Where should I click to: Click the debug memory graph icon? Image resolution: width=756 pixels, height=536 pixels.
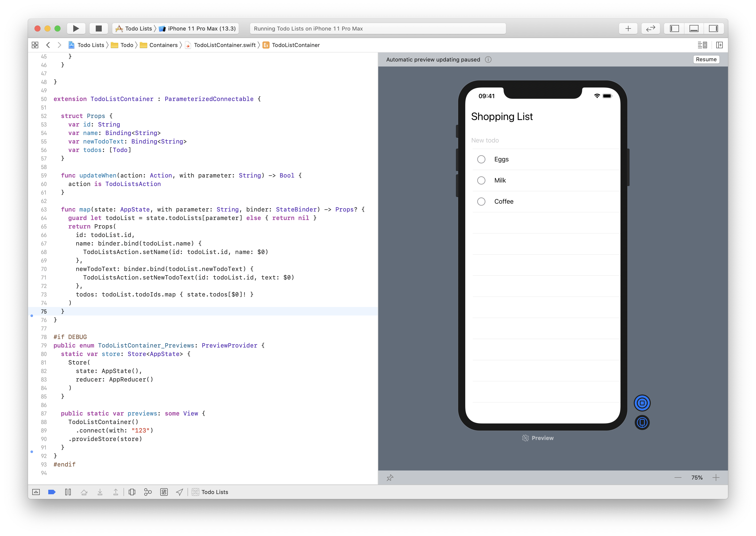click(148, 492)
